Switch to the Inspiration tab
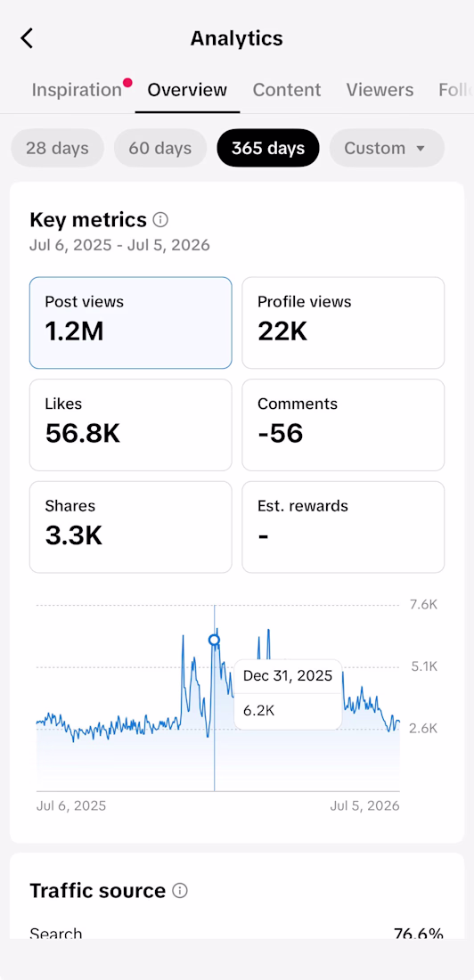This screenshot has width=474, height=980. tap(77, 90)
